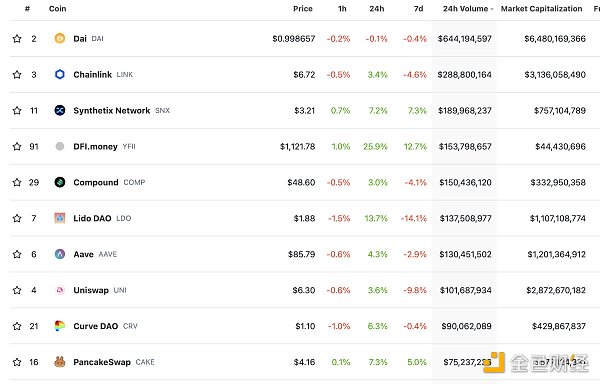The width and height of the screenshot is (600, 384).
Task: Click the Synthetix Network logo icon
Action: (60, 110)
